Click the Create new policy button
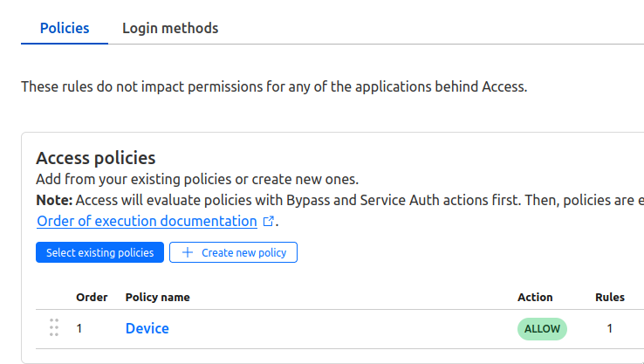This screenshot has height=364, width=644. tap(233, 252)
